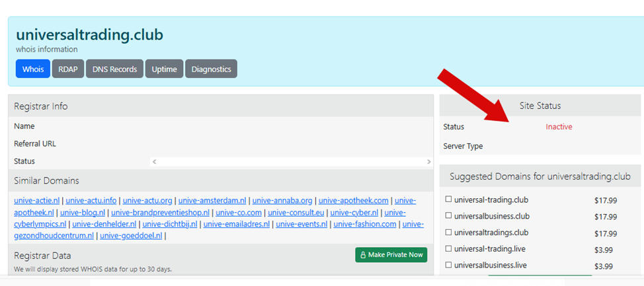This screenshot has width=644, height=286.
Task: Open the unive-brandpreventieshop.nl link
Action: (160, 213)
